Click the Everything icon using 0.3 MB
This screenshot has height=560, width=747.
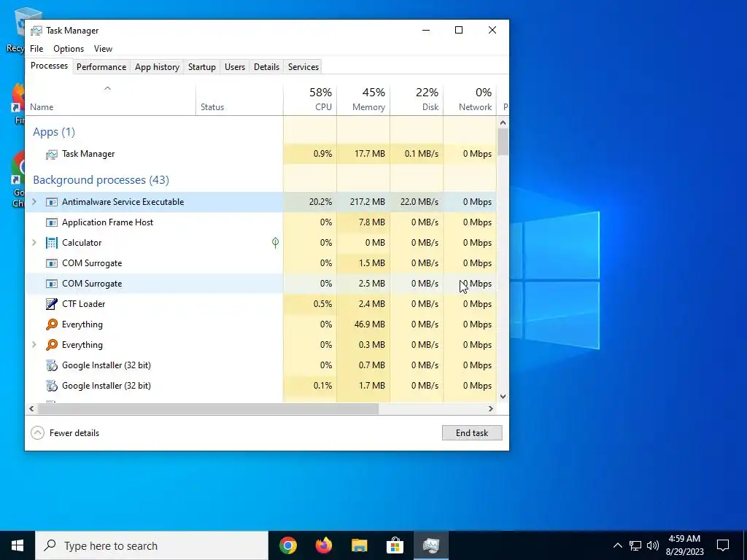click(x=52, y=345)
